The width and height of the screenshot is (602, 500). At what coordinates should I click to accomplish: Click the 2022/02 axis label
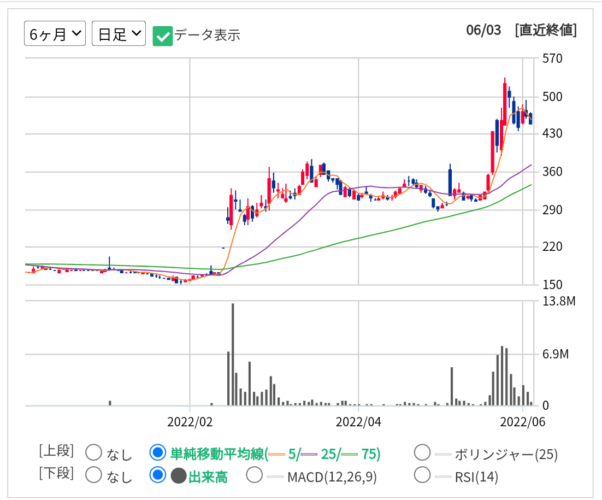[x=190, y=422]
